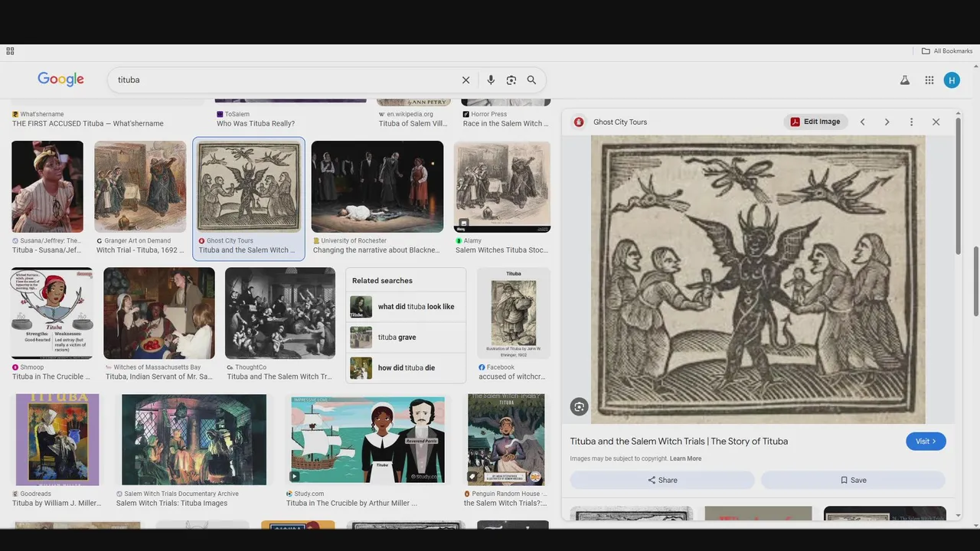Open ThoughtCo Salem Witch Trials image
Screen dimensions: 980x551
click(x=280, y=313)
